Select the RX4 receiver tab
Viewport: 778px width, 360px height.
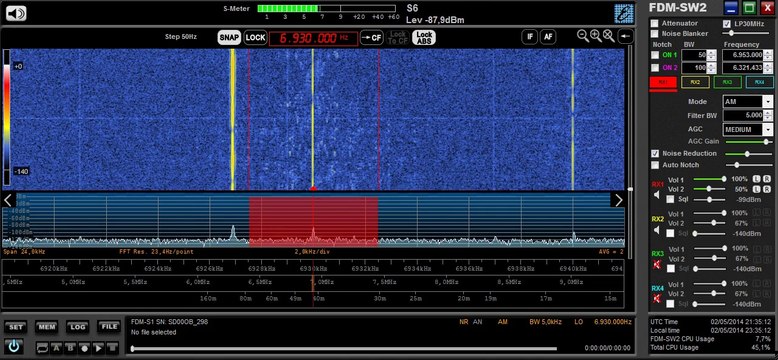(x=760, y=82)
